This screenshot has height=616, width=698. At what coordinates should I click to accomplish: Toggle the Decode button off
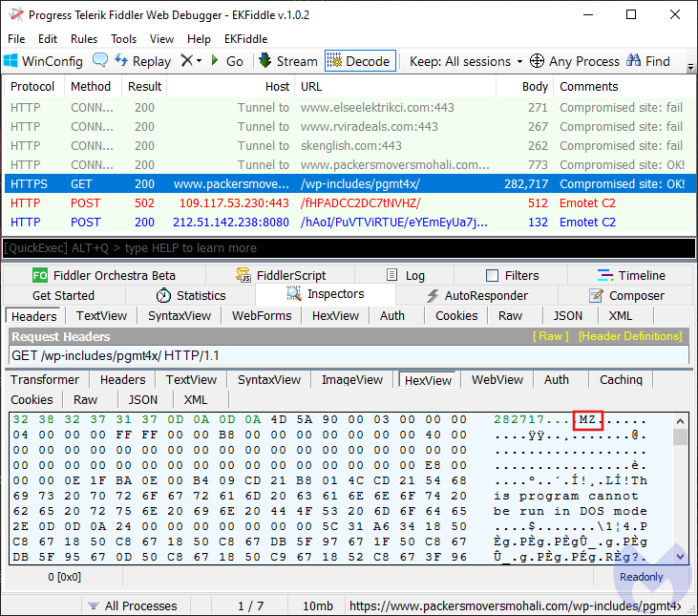point(359,61)
